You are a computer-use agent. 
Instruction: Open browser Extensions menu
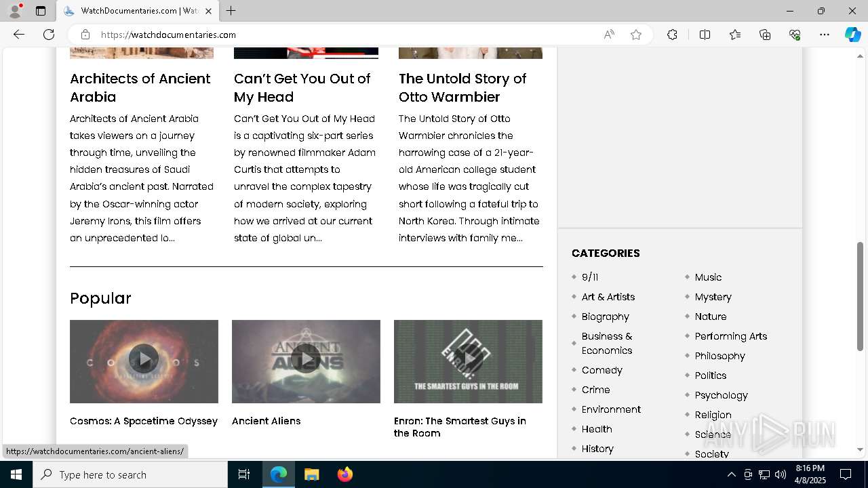click(672, 35)
